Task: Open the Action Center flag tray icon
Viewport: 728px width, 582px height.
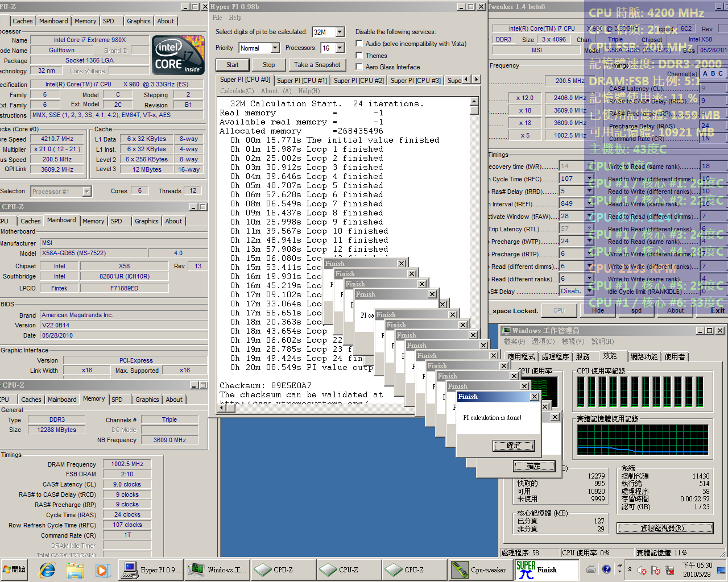Action: pyautogui.click(x=656, y=569)
